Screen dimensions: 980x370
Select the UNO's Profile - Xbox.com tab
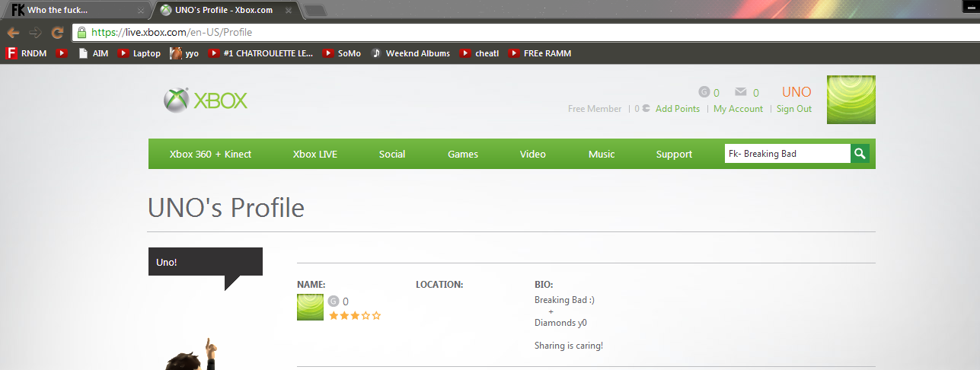pyautogui.click(x=226, y=11)
